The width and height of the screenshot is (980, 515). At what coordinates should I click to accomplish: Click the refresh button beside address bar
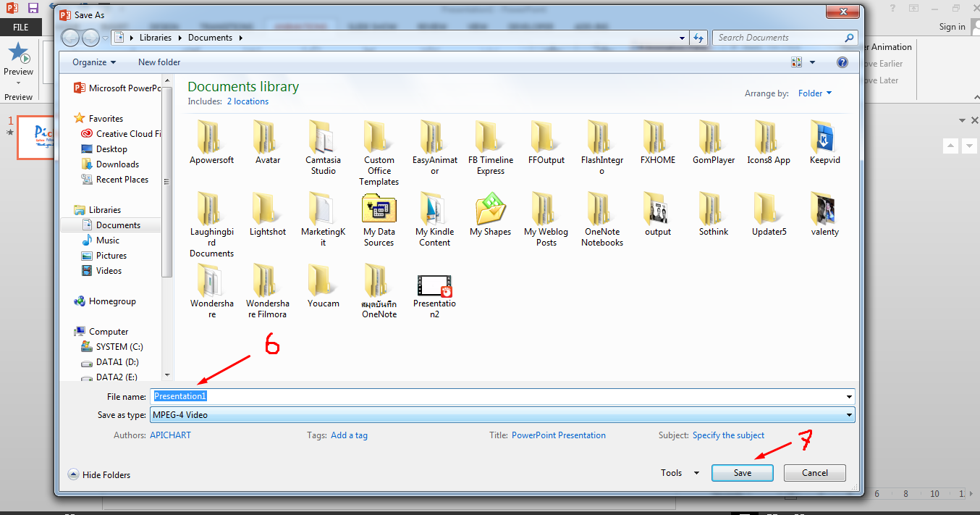[698, 38]
